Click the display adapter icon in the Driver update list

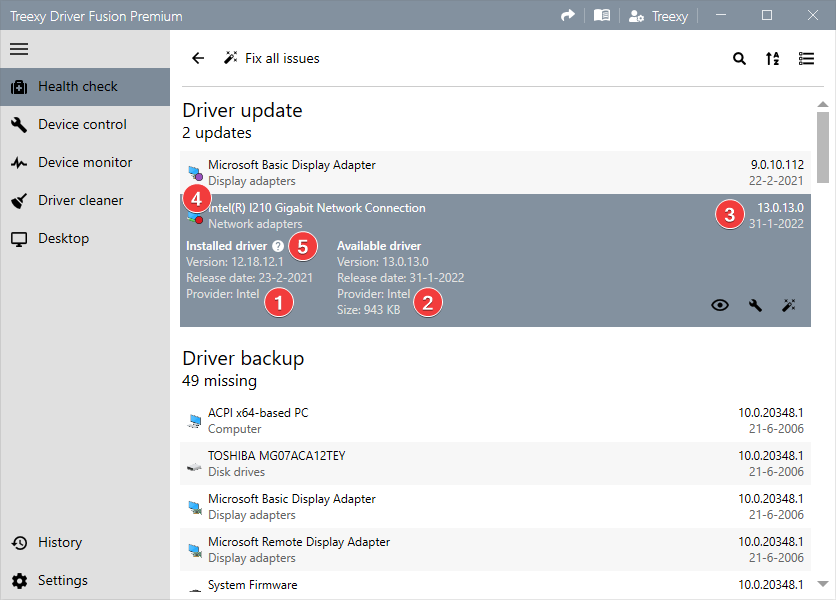(x=195, y=173)
